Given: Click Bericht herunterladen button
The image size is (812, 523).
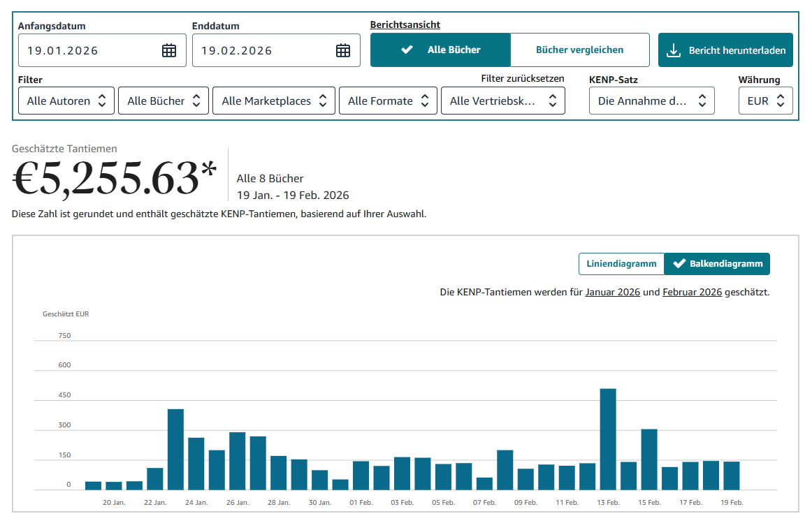Looking at the screenshot, I should pyautogui.click(x=725, y=50).
